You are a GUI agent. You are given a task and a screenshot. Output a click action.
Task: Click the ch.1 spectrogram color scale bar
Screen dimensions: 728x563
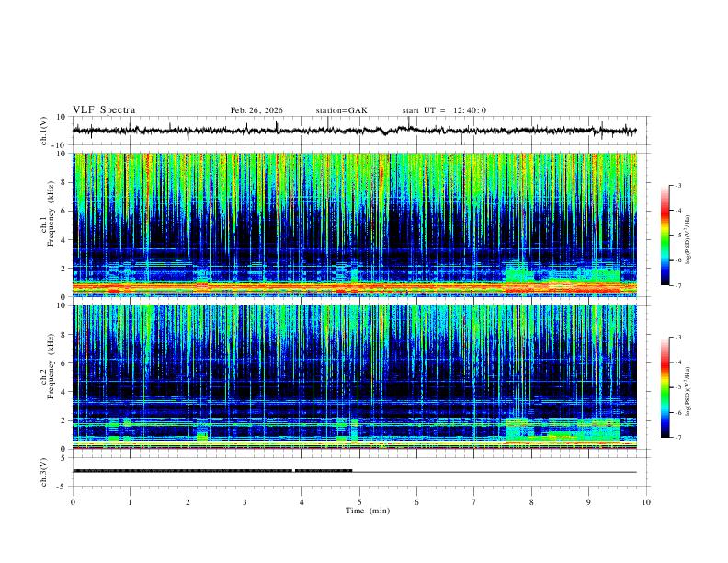tap(665, 236)
